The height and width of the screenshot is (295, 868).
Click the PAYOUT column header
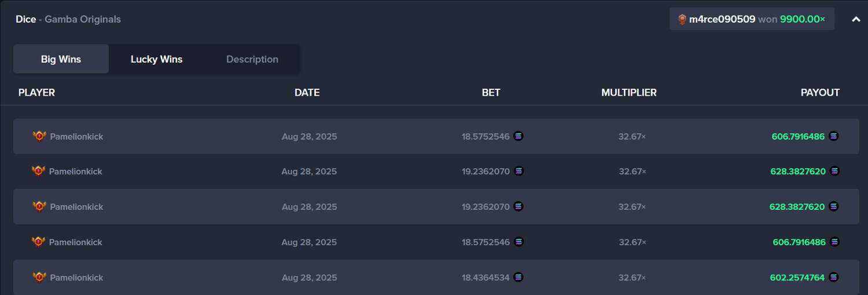click(819, 93)
